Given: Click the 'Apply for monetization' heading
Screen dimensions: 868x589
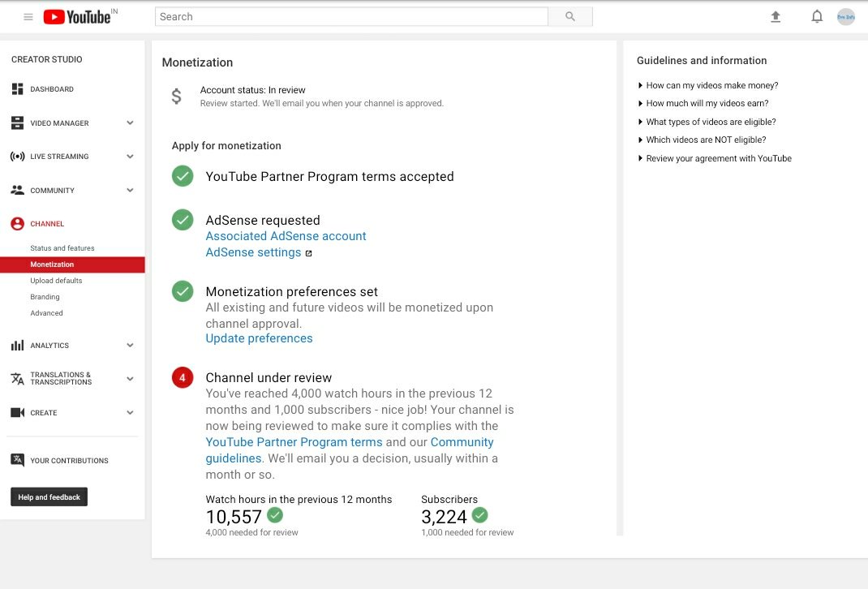Looking at the screenshot, I should (226, 145).
